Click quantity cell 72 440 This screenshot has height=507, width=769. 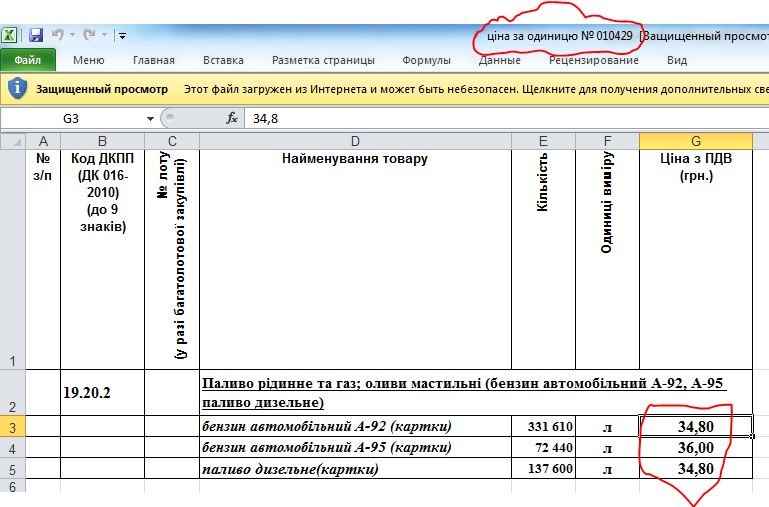tap(543, 448)
